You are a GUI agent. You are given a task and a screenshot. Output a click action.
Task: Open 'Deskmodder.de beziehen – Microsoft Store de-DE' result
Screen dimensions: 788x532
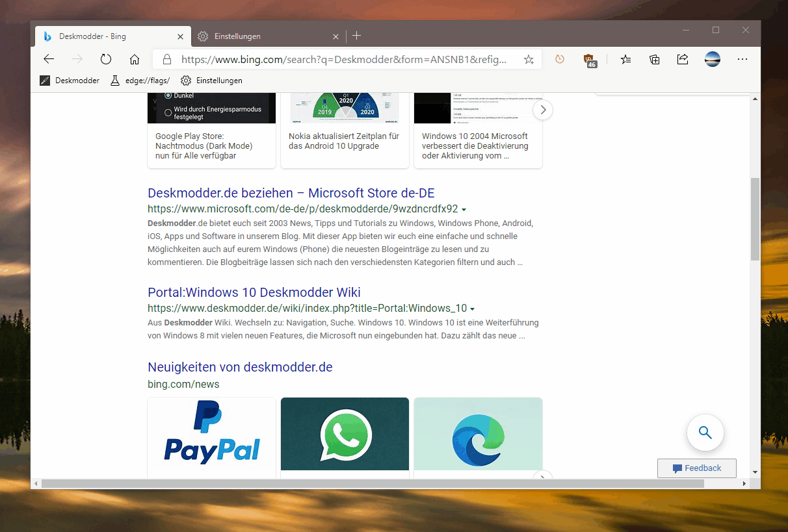pyautogui.click(x=291, y=193)
